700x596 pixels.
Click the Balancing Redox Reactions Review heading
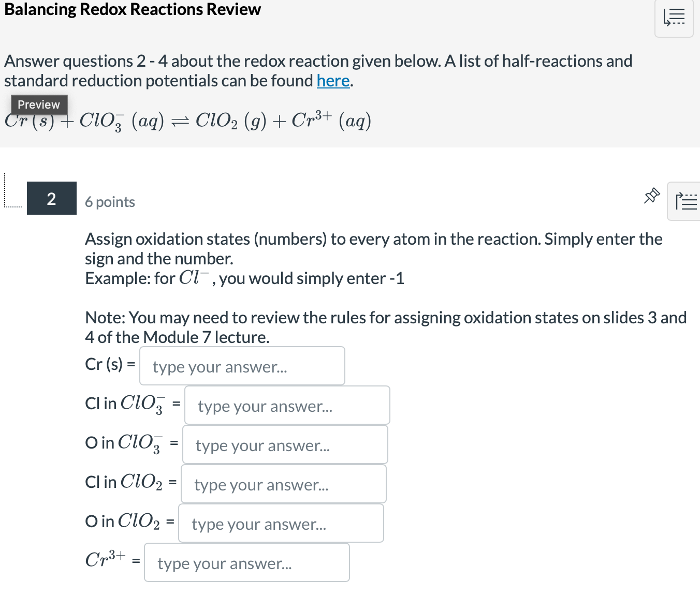click(133, 9)
